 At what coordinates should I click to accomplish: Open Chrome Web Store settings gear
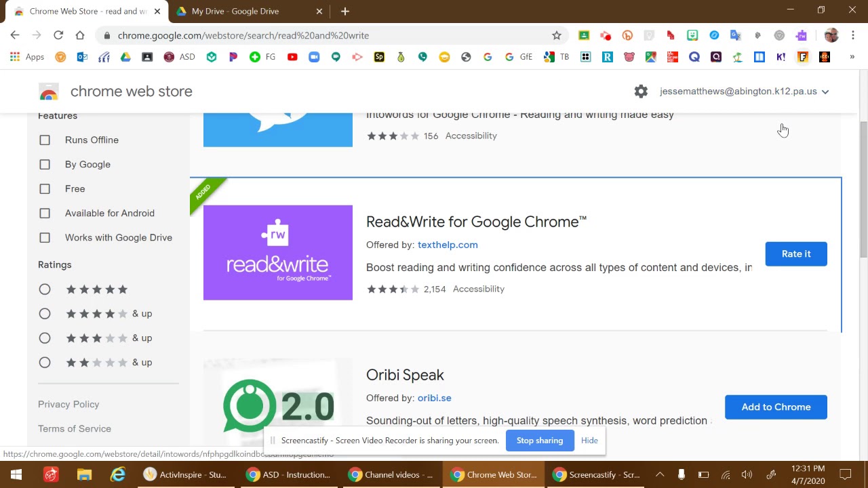(641, 91)
